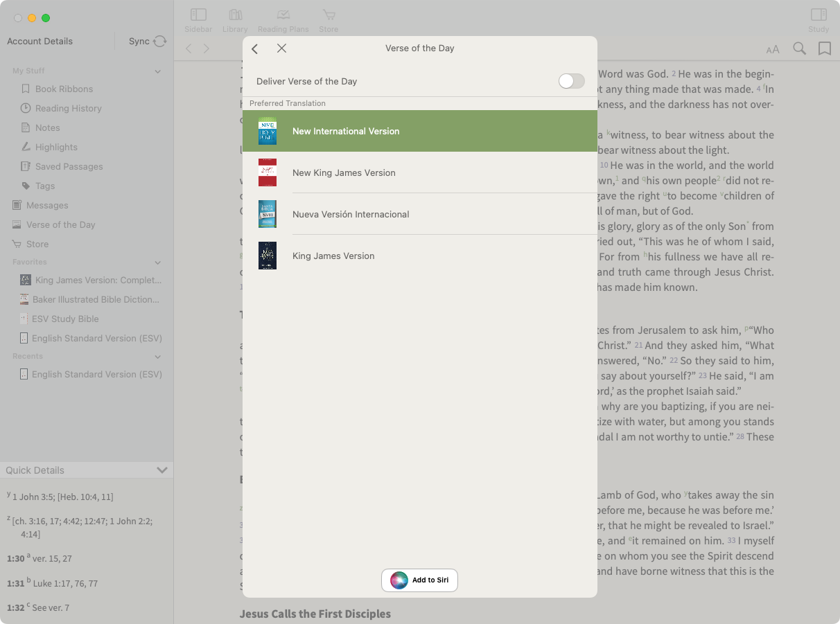Click the Highlights pen icon
Viewport: 840px width, 624px height.
coord(26,147)
